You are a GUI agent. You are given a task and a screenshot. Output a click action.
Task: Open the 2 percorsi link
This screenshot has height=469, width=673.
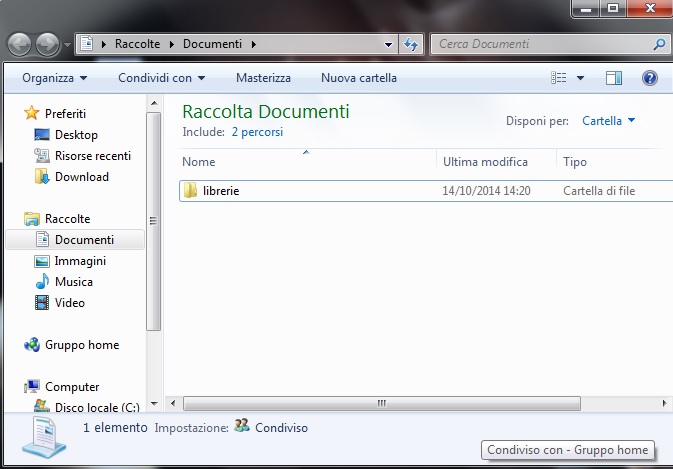(x=257, y=132)
